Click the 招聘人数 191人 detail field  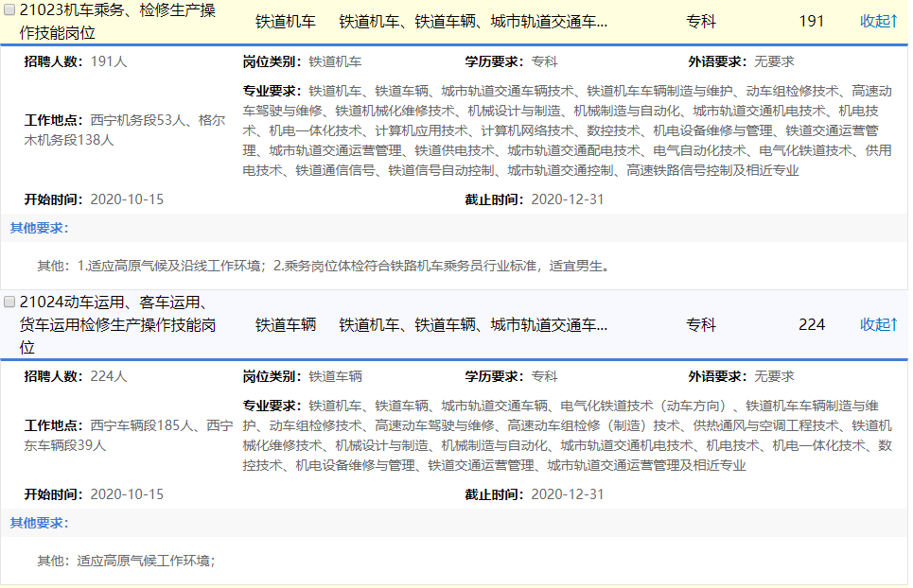pyautogui.click(x=76, y=62)
